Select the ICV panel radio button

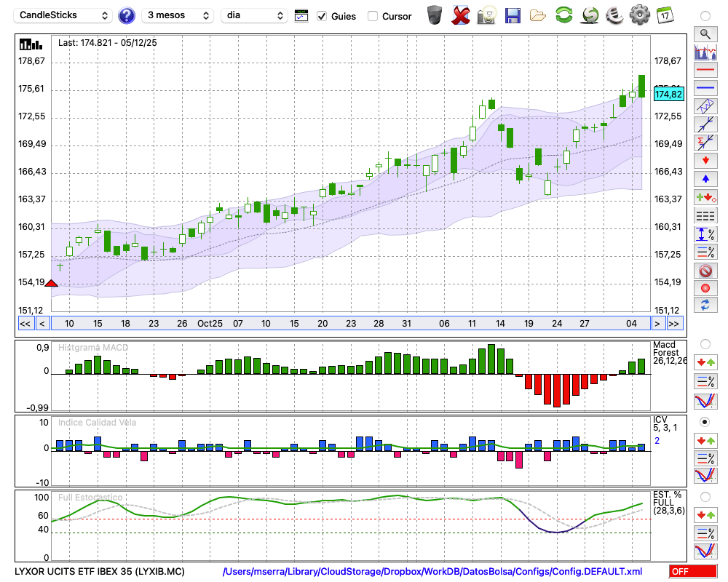(x=705, y=422)
